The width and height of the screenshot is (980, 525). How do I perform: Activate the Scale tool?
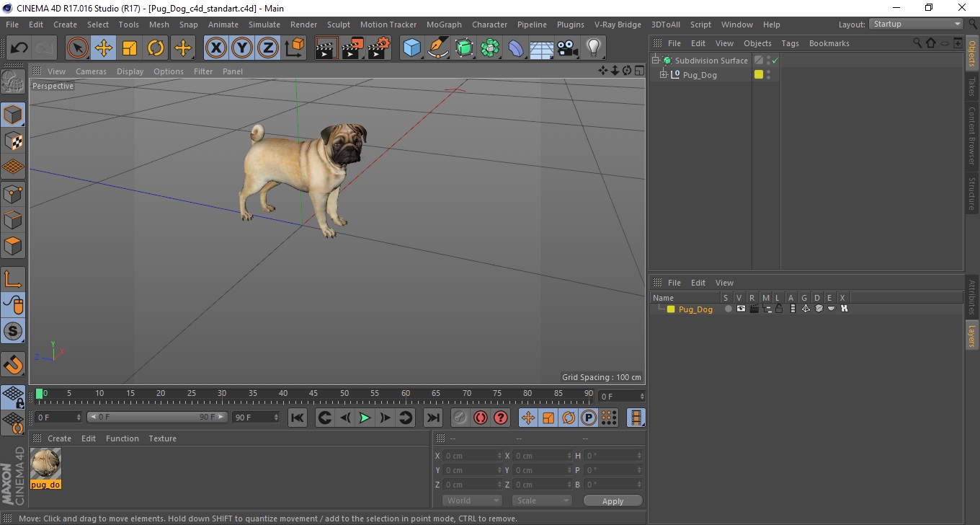130,48
